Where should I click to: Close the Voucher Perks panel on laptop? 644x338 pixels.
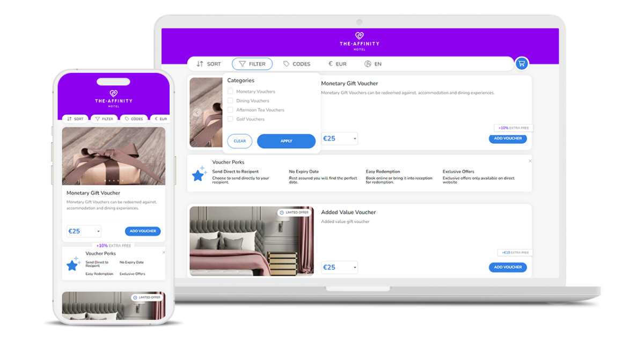[530, 161]
